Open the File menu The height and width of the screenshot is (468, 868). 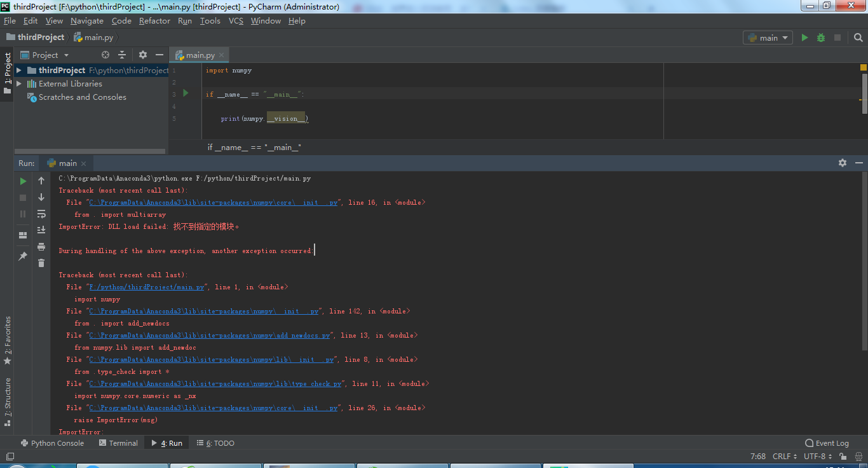click(x=10, y=21)
